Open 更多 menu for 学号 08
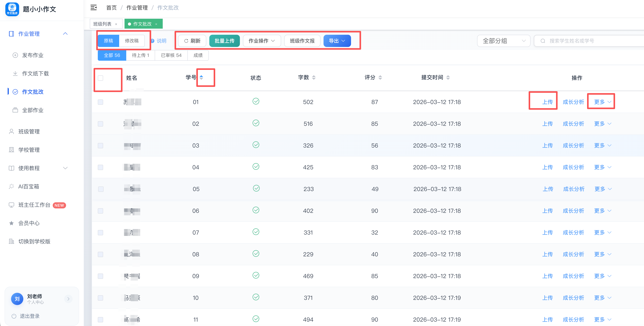The image size is (644, 326). tap(603, 254)
